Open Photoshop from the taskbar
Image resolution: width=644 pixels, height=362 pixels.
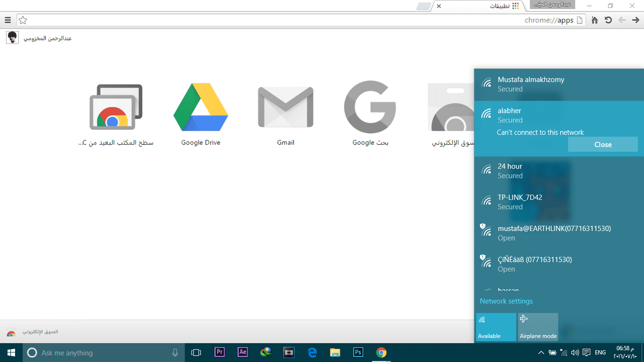tap(358, 352)
